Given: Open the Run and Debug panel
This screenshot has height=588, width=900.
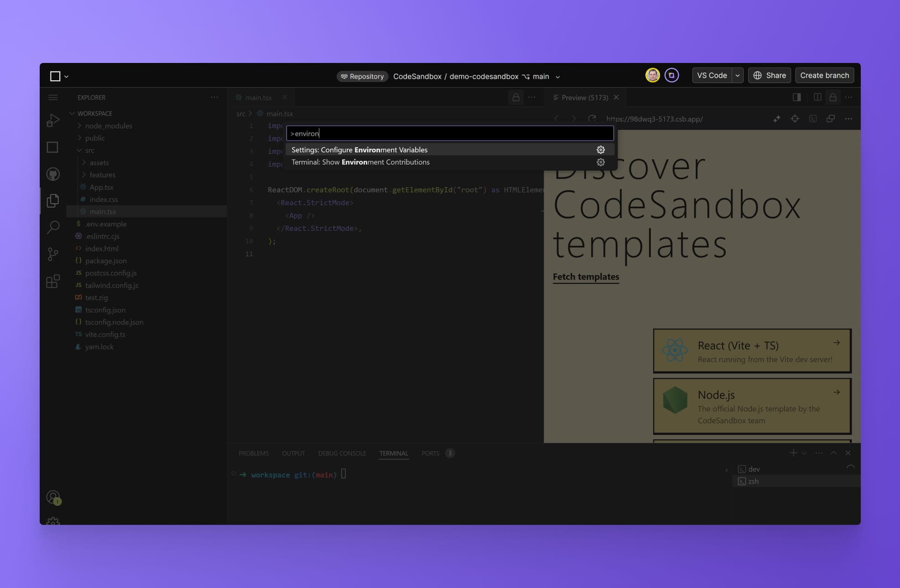Looking at the screenshot, I should pyautogui.click(x=53, y=120).
